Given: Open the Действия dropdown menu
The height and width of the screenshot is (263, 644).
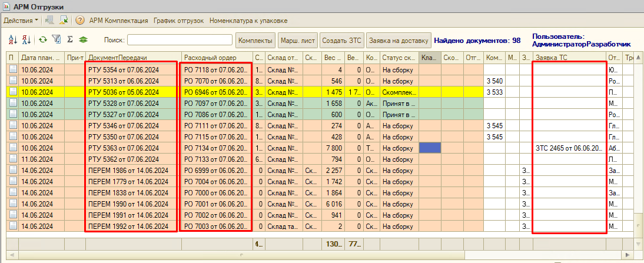Looking at the screenshot, I should [x=21, y=20].
